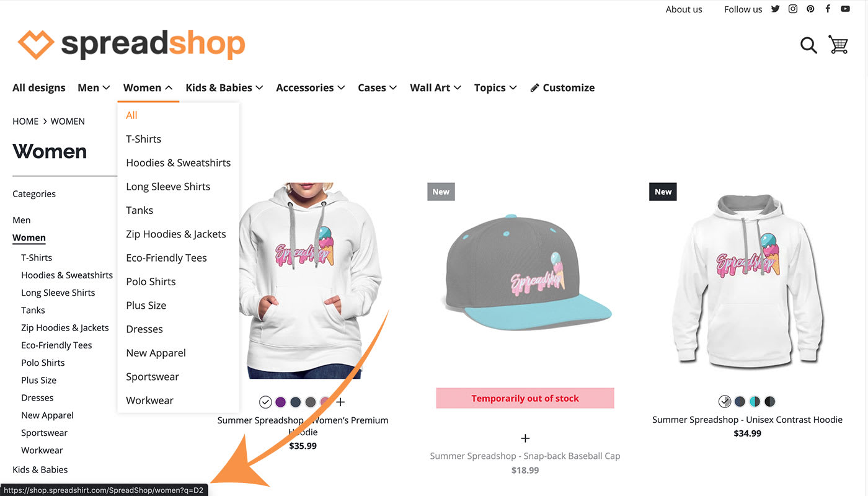The width and height of the screenshot is (868, 496).
Task: Click the About us link
Action: [x=684, y=9]
